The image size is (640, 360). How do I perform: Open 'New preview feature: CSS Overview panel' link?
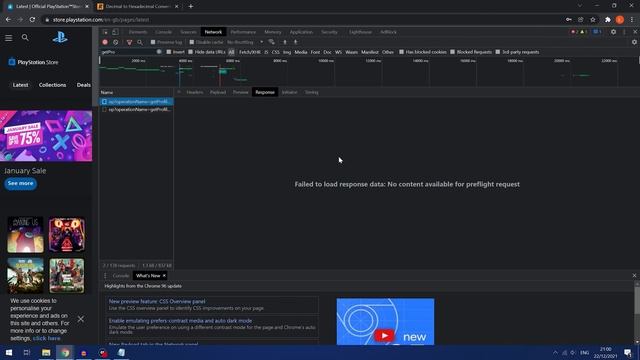click(157, 301)
